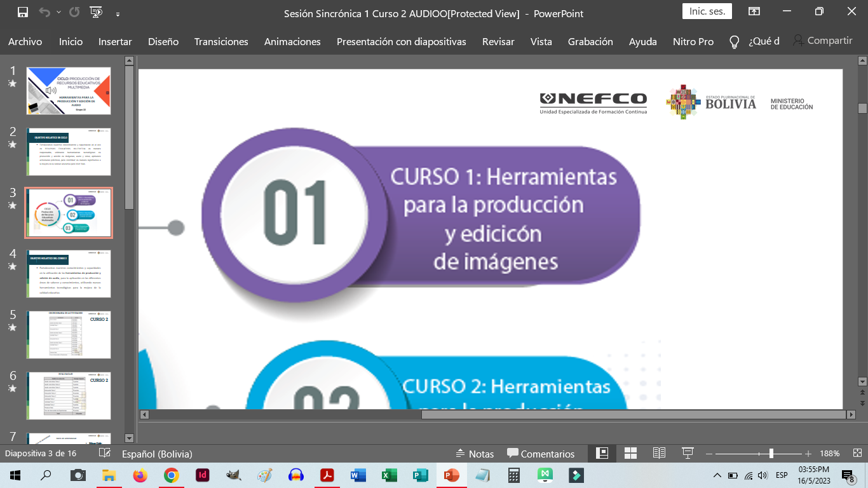Switch to Normal view
The image size is (868, 488).
pos(602,454)
